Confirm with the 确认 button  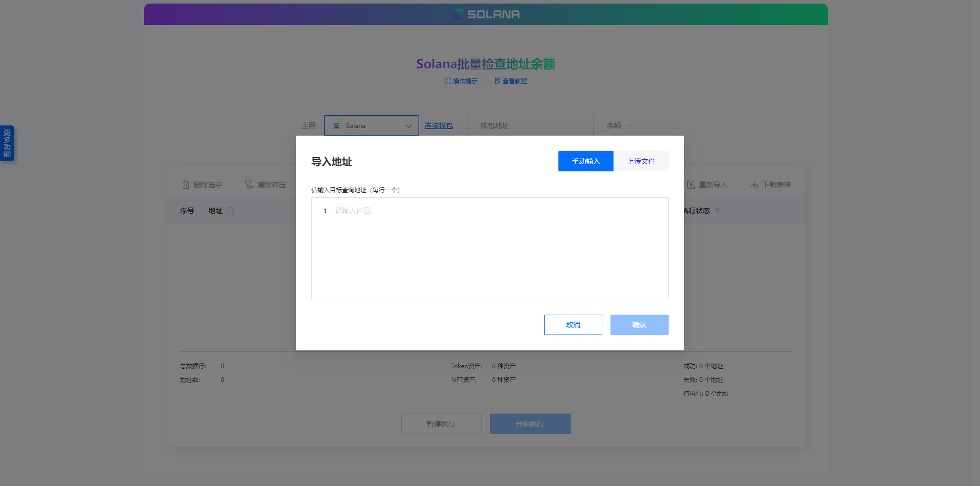click(640, 325)
